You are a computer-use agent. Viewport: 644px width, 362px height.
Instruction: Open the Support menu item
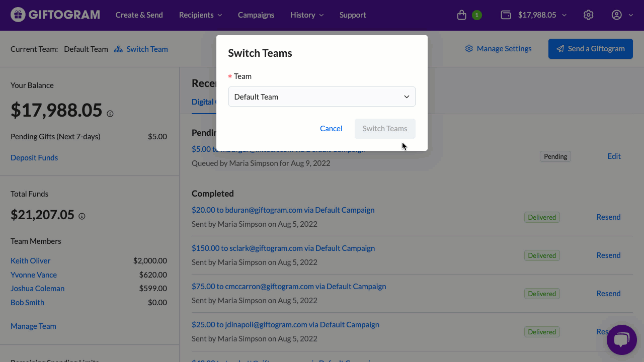[x=353, y=15]
